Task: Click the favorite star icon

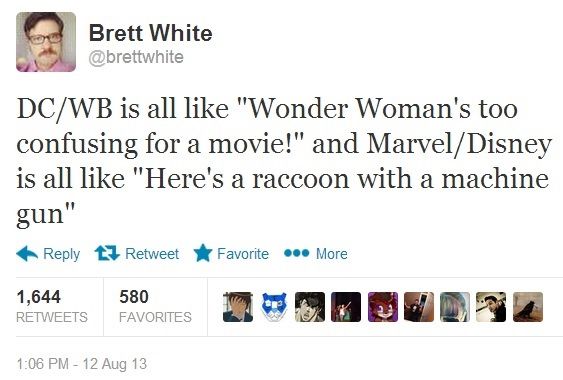Action: tap(203, 253)
